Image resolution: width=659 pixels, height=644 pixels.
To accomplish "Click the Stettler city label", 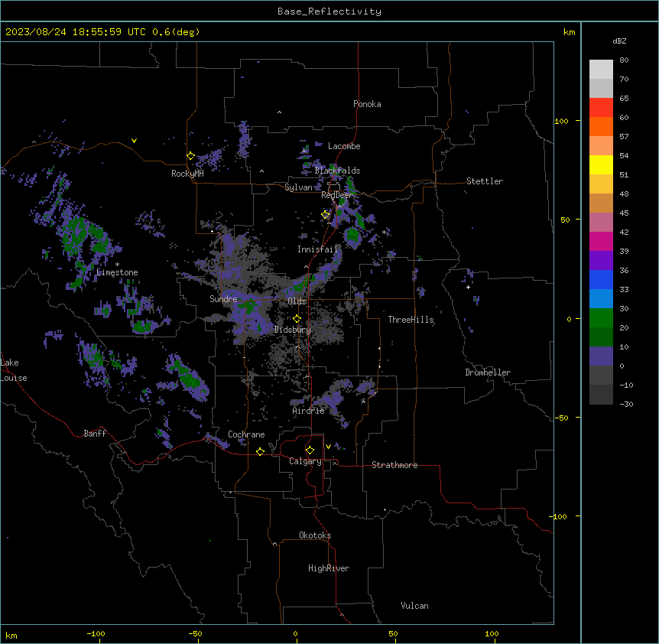I will point(485,181).
